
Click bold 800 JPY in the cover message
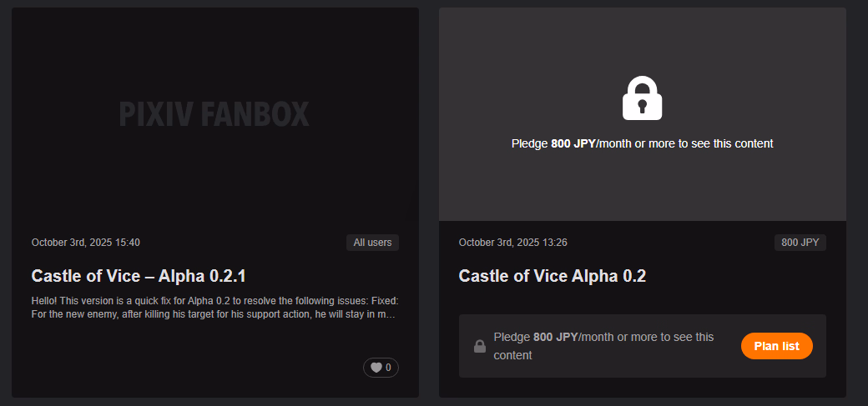pyautogui.click(x=573, y=143)
